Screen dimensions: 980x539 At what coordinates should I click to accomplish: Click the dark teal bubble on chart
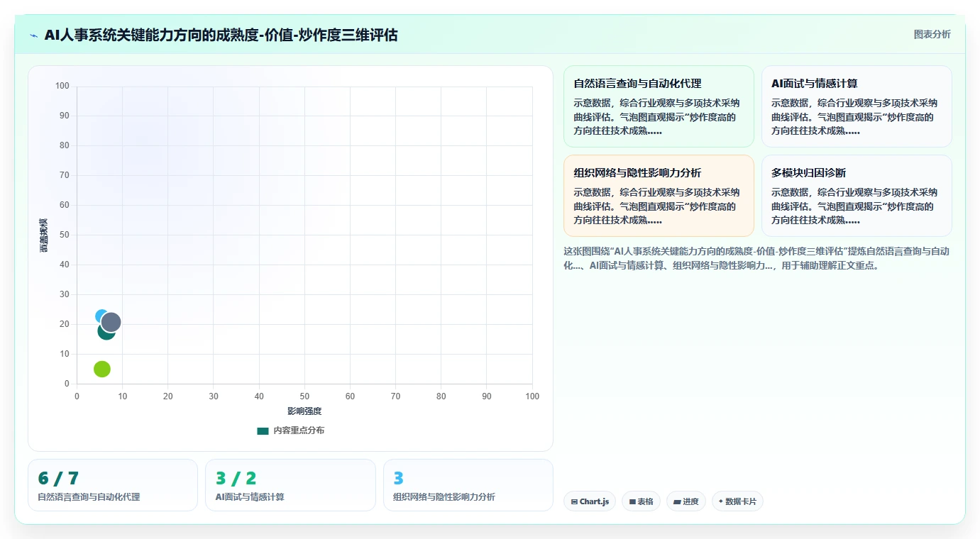click(x=105, y=333)
